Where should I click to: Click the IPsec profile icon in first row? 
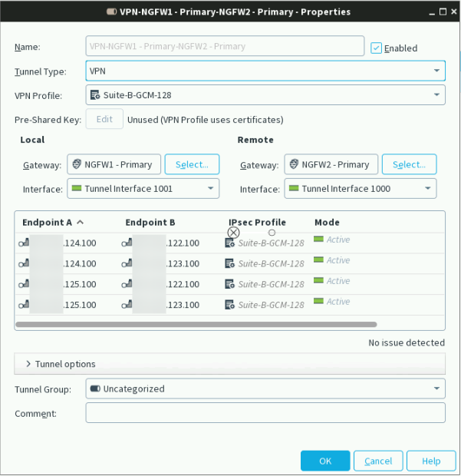(x=229, y=243)
